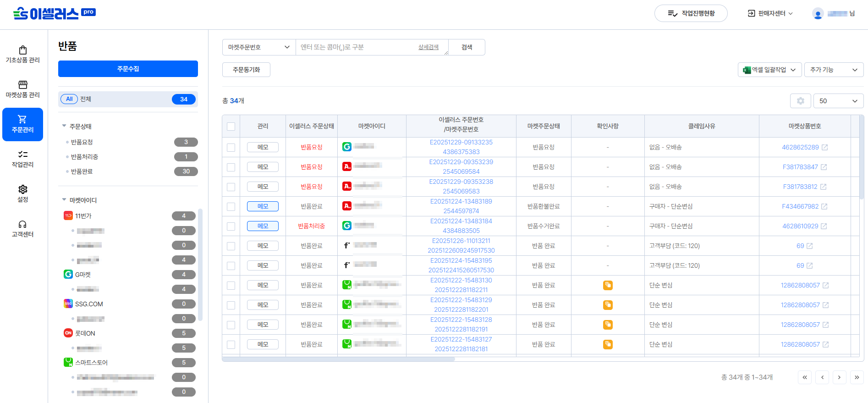Click the 상세검색 link
The height and width of the screenshot is (403, 868).
(x=428, y=47)
